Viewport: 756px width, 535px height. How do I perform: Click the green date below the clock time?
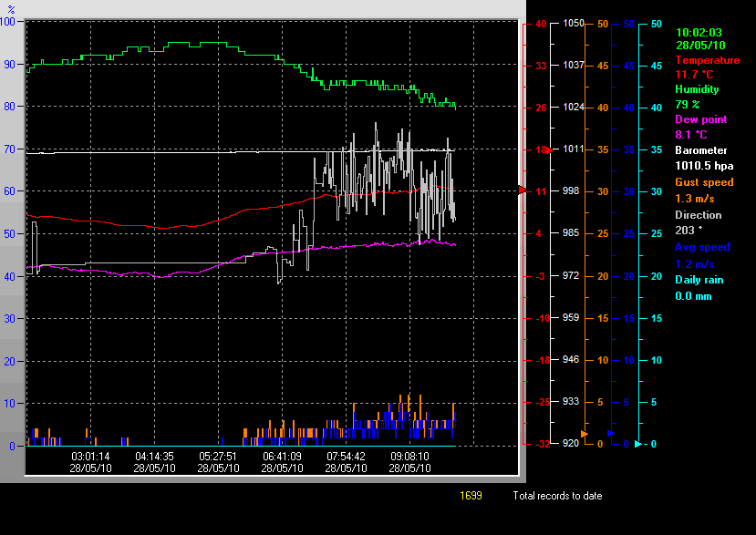click(x=700, y=46)
